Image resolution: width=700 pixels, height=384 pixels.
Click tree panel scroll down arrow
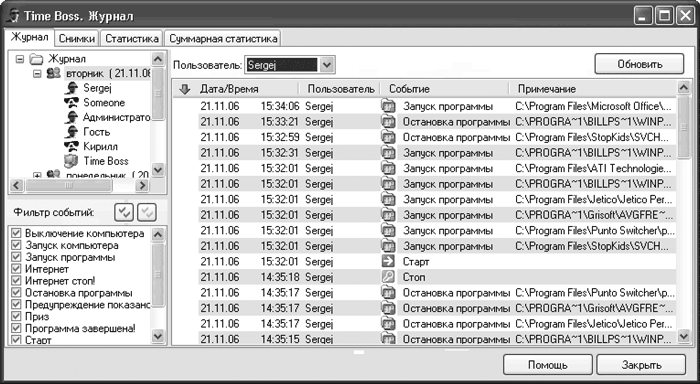pos(158,170)
